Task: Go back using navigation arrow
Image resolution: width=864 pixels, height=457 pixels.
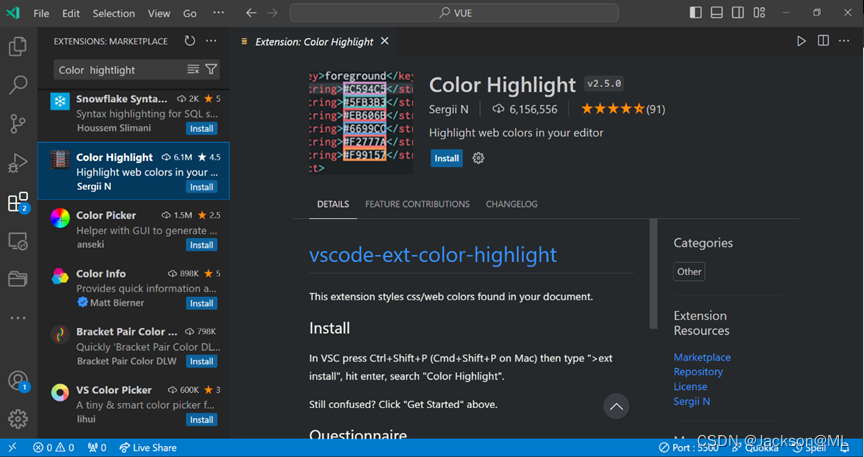Action: [251, 13]
